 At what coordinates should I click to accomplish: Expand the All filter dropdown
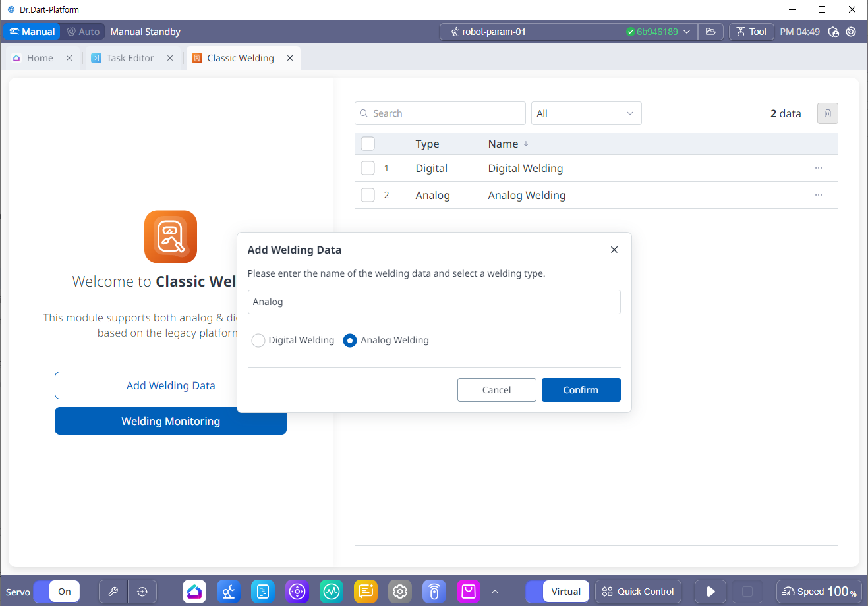coord(629,113)
